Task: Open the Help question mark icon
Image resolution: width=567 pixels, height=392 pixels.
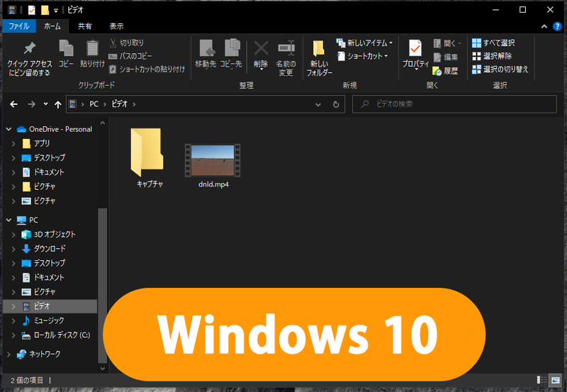Action: 557,26
